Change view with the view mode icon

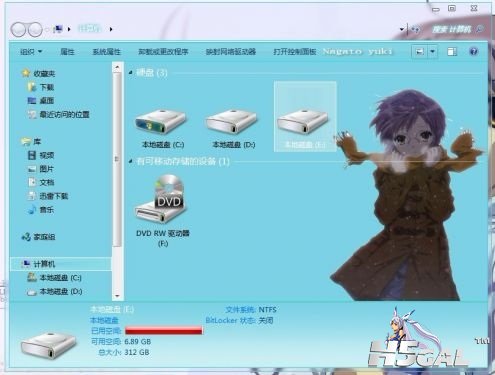click(x=420, y=52)
